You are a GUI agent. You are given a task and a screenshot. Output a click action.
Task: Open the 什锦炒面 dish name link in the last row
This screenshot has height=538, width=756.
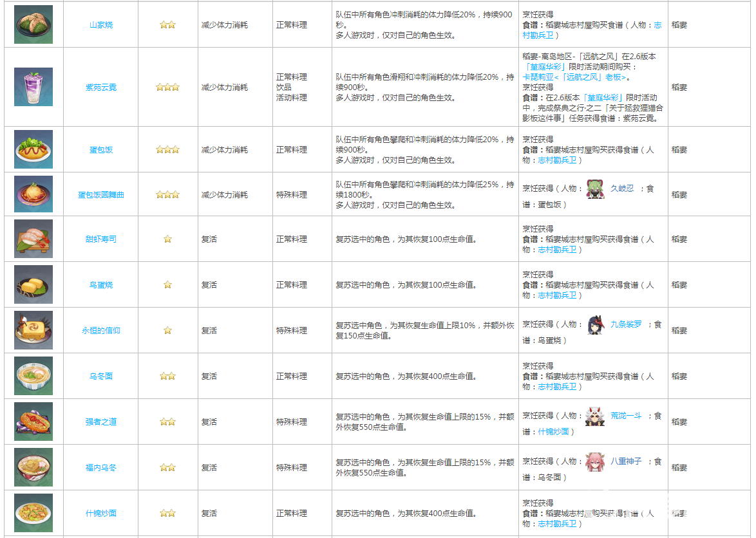pos(101,514)
